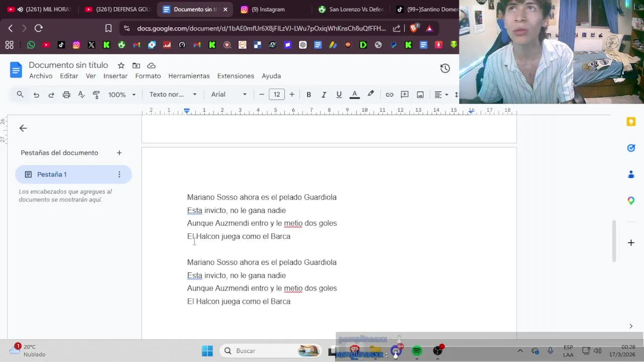Open the Editar menu
This screenshot has width=644, height=362.
[x=69, y=76]
